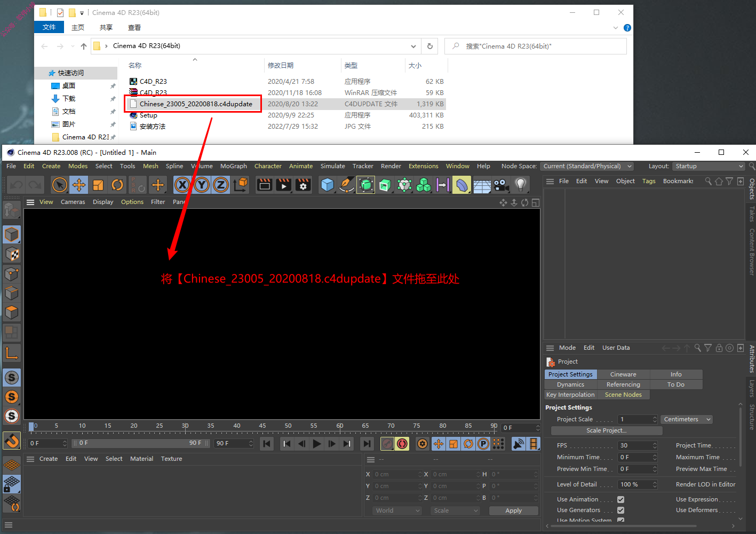Viewport: 756px width, 534px height.
Task: Open the MoGraph Cloner icon
Action: click(424, 185)
